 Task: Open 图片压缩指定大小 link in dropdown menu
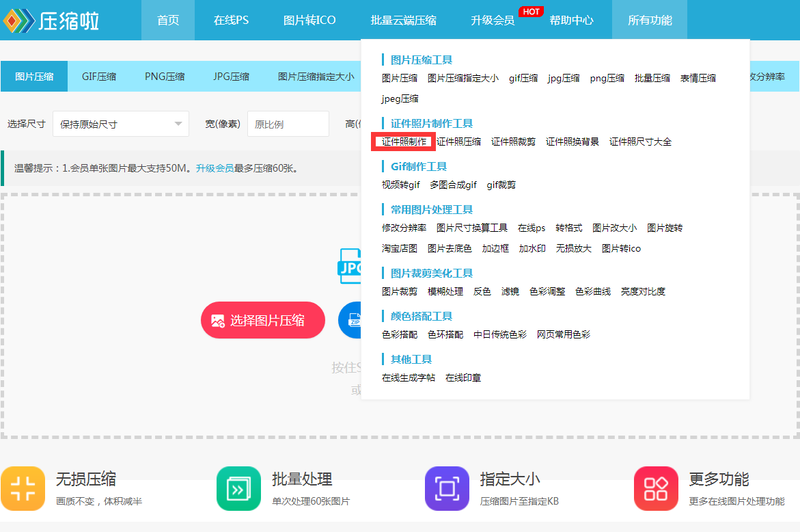pyautogui.click(x=463, y=78)
